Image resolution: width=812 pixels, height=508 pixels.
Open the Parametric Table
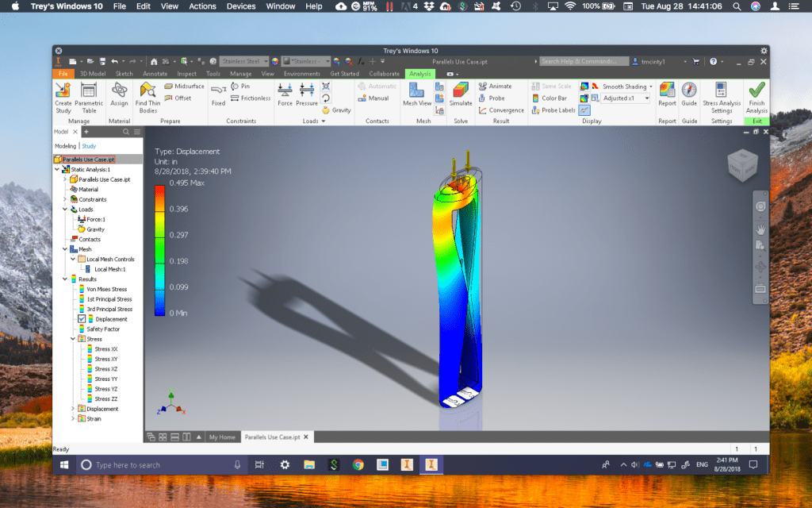coord(89,98)
